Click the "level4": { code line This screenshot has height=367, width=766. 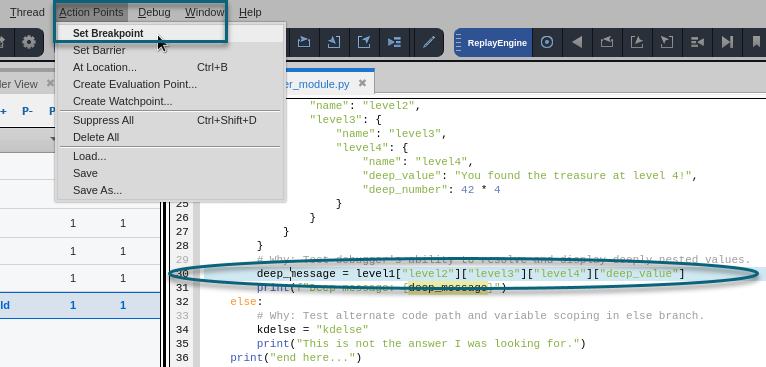coord(372,148)
